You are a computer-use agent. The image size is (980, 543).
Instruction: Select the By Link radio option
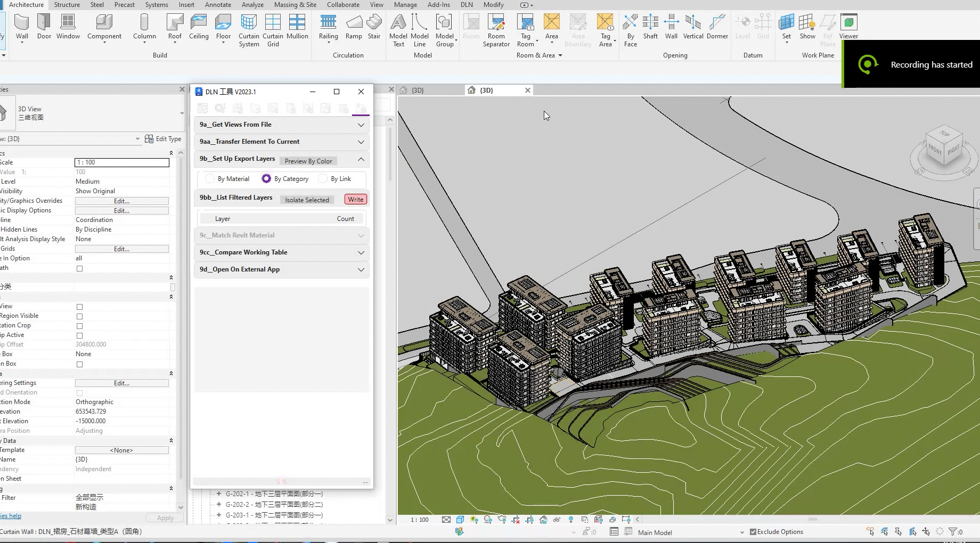click(323, 179)
